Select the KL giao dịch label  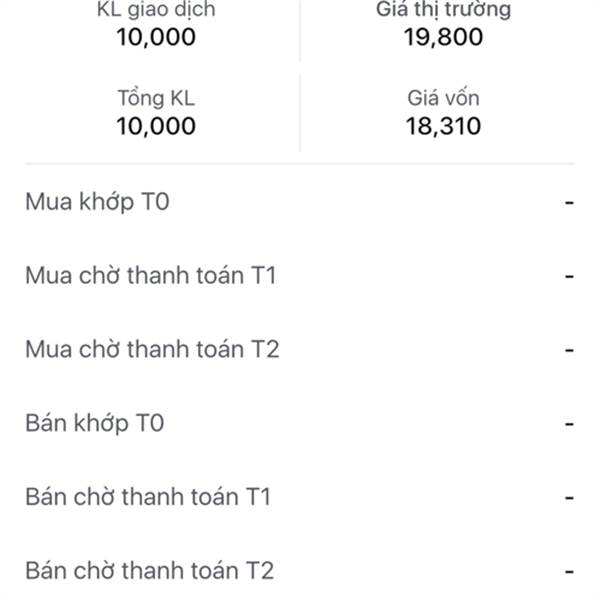[x=156, y=10]
